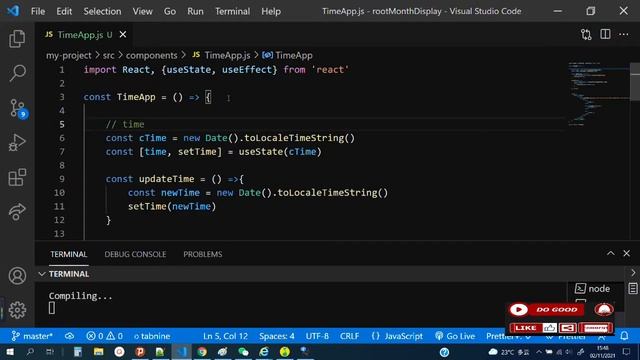
Task: Open Google Chrome on the taskbar
Action: pos(202,352)
